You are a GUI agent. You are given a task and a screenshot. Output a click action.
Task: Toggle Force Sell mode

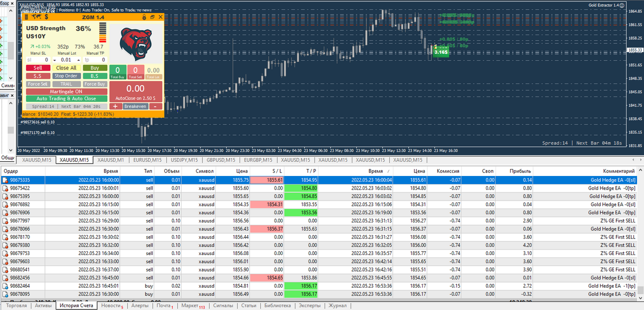point(38,84)
